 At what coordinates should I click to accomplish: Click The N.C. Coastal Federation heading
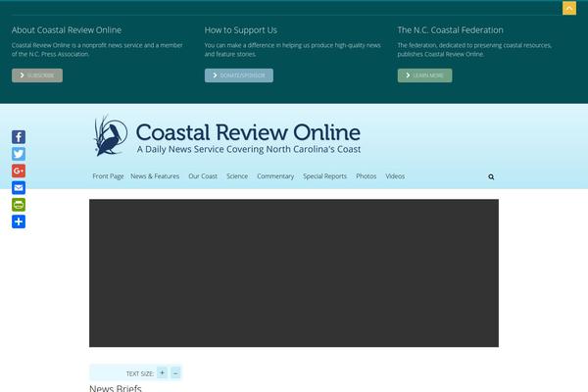click(x=450, y=30)
